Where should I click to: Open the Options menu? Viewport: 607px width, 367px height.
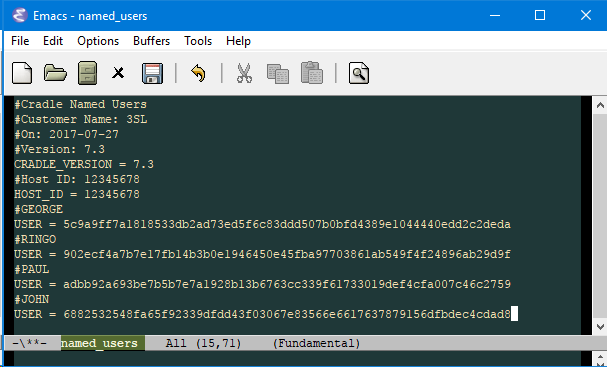pos(98,41)
